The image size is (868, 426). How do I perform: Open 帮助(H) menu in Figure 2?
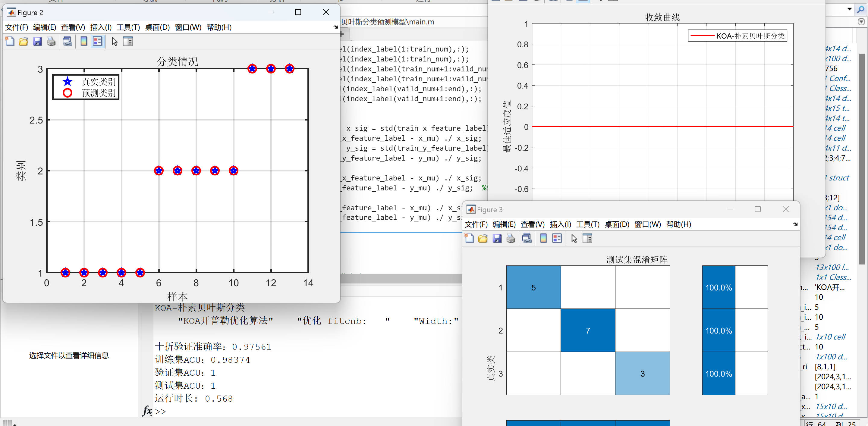pyautogui.click(x=219, y=27)
